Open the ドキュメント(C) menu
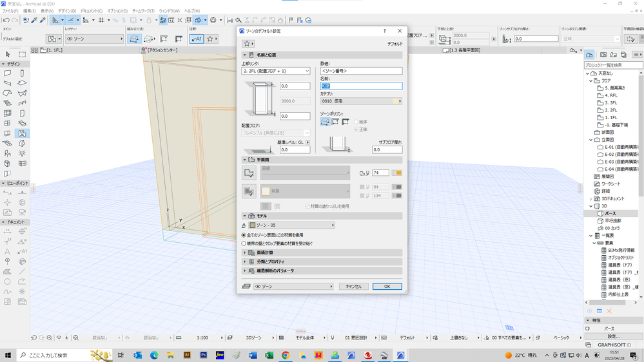 (91, 11)
